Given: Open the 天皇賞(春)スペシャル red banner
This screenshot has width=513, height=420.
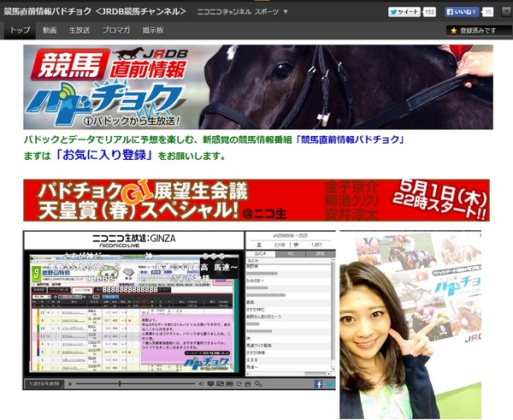Looking at the screenshot, I should [x=256, y=200].
